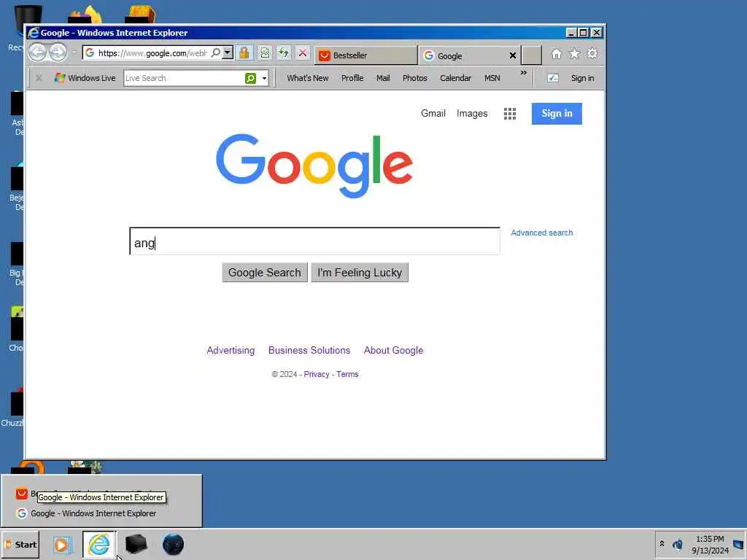Image resolution: width=747 pixels, height=560 pixels.
Task: Open the Terms footer link
Action: coord(347,374)
